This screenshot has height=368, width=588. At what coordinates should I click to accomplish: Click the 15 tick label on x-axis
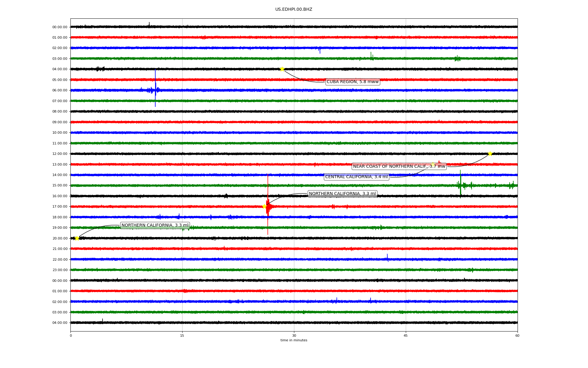click(x=182, y=335)
